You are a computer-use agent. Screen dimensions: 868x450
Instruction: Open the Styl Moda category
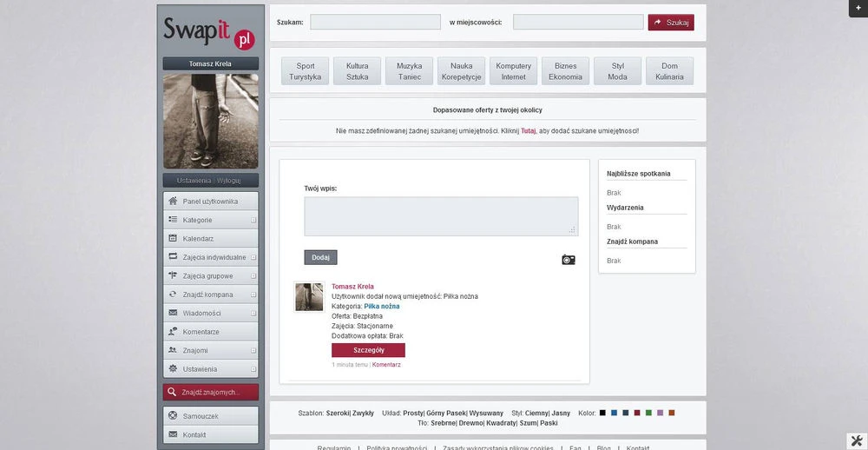tap(617, 71)
